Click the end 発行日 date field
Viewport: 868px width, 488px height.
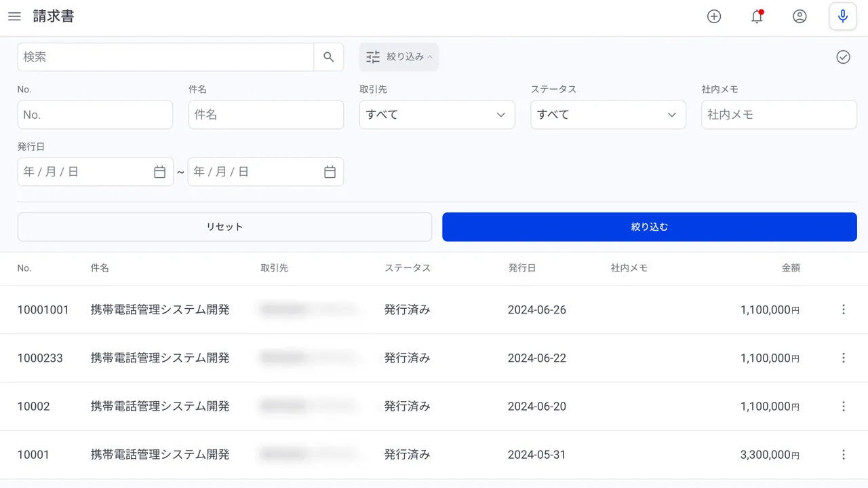tap(266, 172)
